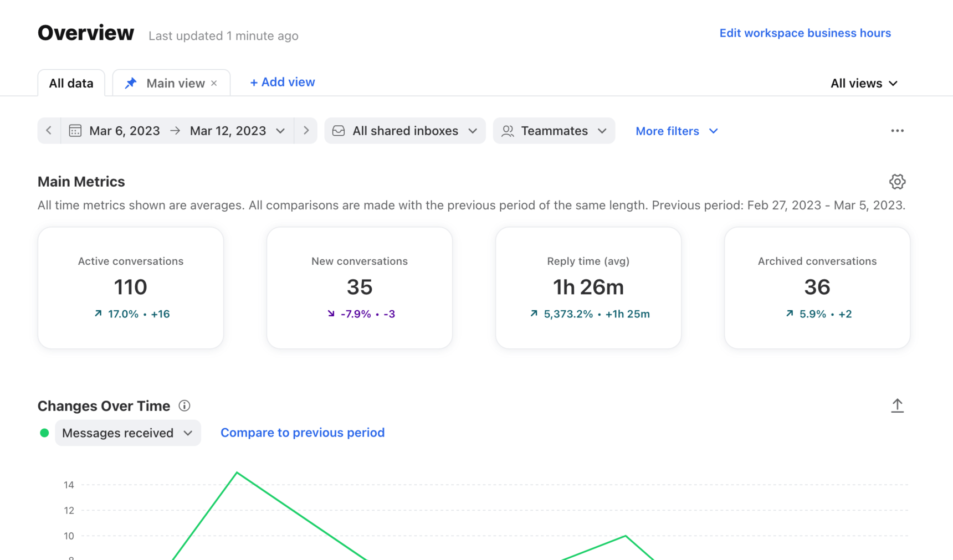Open New conversations card
This screenshot has height=560, width=953.
[360, 288]
